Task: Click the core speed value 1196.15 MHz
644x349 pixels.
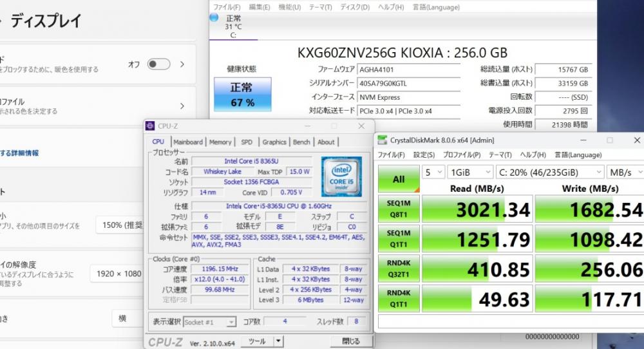Action: pyautogui.click(x=220, y=269)
